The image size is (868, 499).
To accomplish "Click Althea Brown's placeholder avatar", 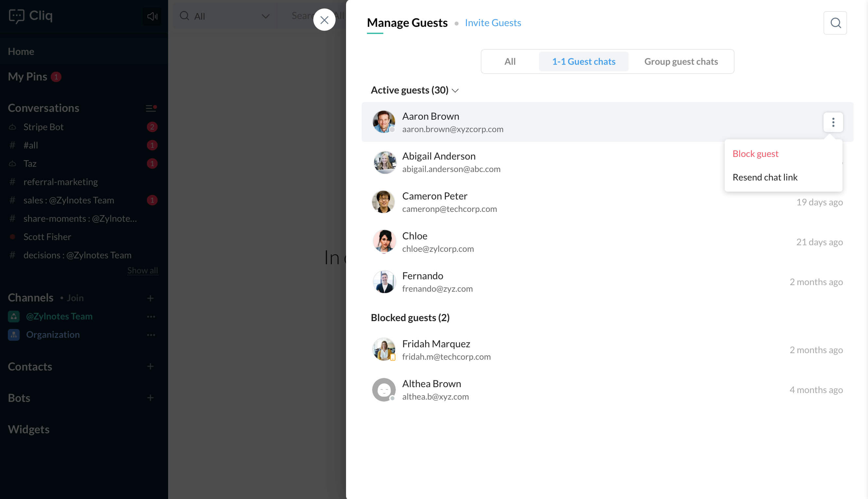I will pyautogui.click(x=384, y=390).
